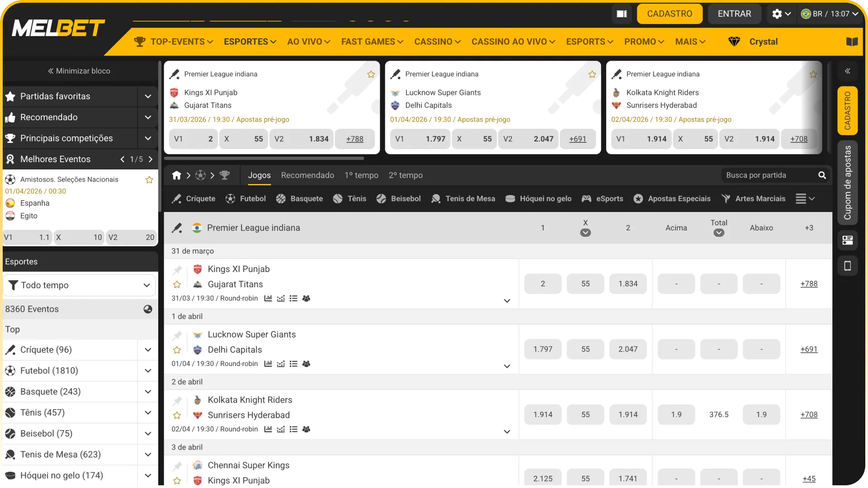
Task: Open the settings gear menu
Action: click(x=781, y=14)
